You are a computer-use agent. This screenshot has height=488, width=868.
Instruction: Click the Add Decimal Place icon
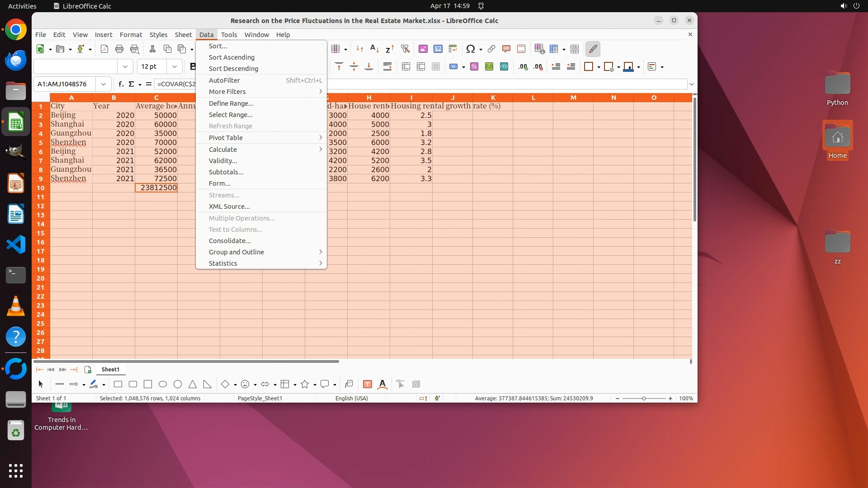coord(523,66)
